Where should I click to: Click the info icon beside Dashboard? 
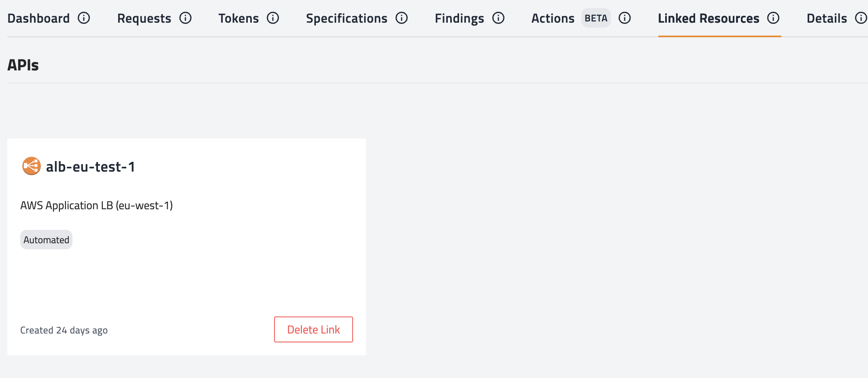84,18
